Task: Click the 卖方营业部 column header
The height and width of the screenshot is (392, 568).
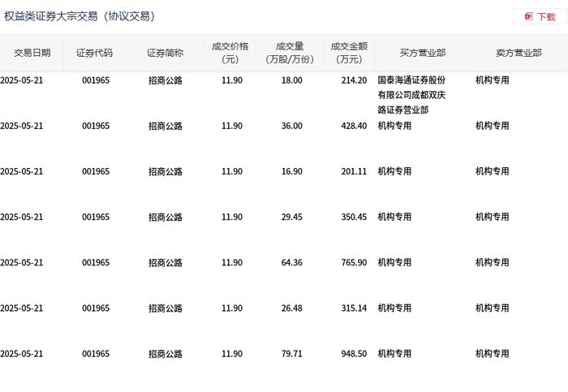Action: click(x=519, y=53)
